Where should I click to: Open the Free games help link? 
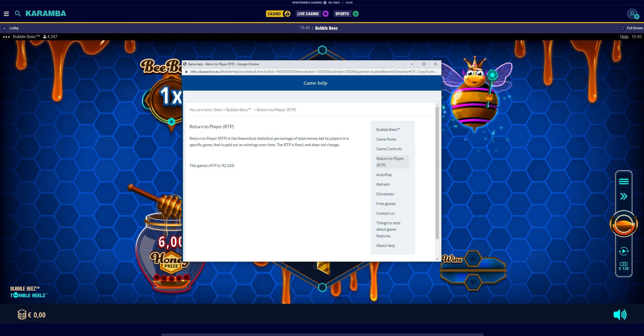[386, 204]
